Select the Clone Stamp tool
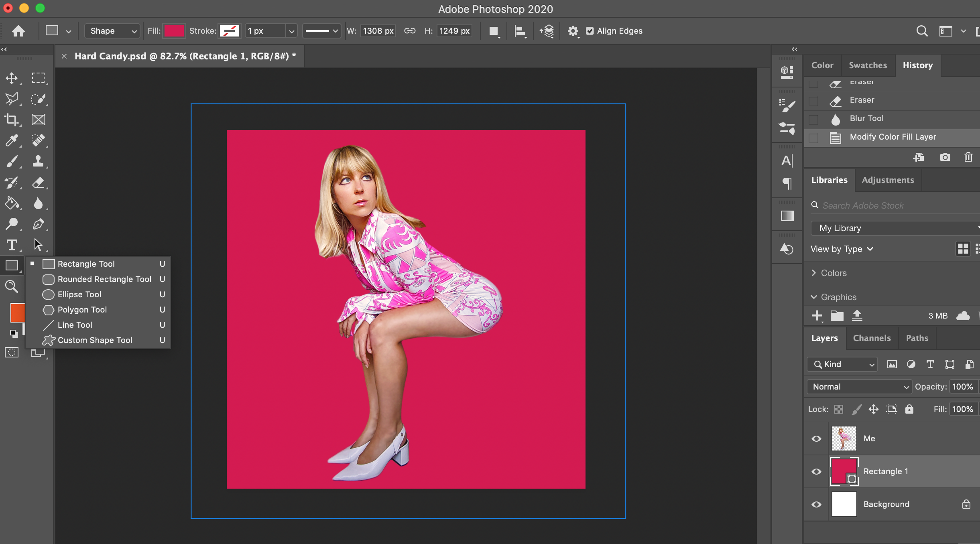This screenshot has height=544, width=980. point(38,161)
